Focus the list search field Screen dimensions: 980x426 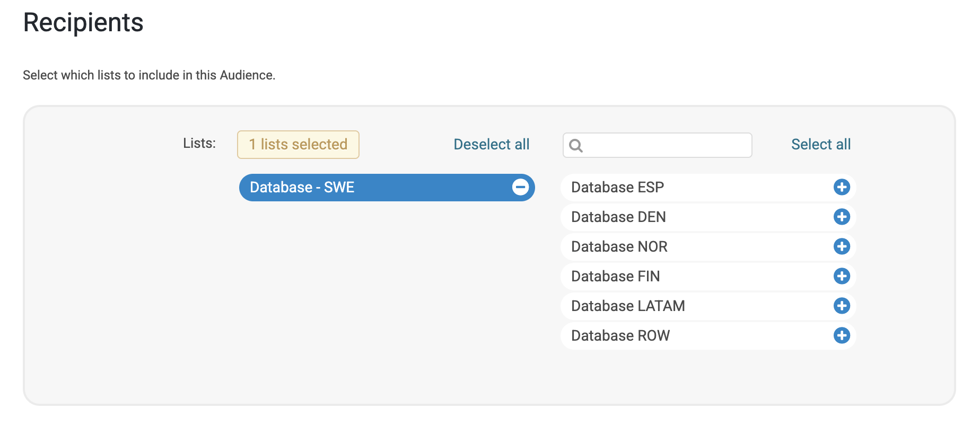(x=667, y=145)
